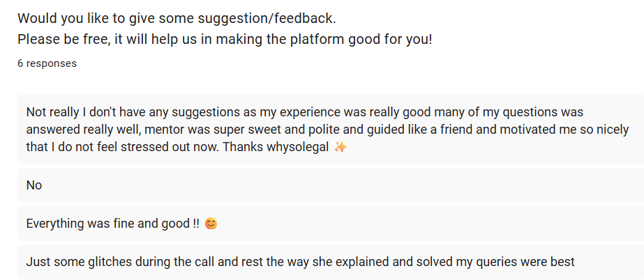The image size is (644, 280).
Task: Click "Just some glitches" at response start
Action: [73, 263]
